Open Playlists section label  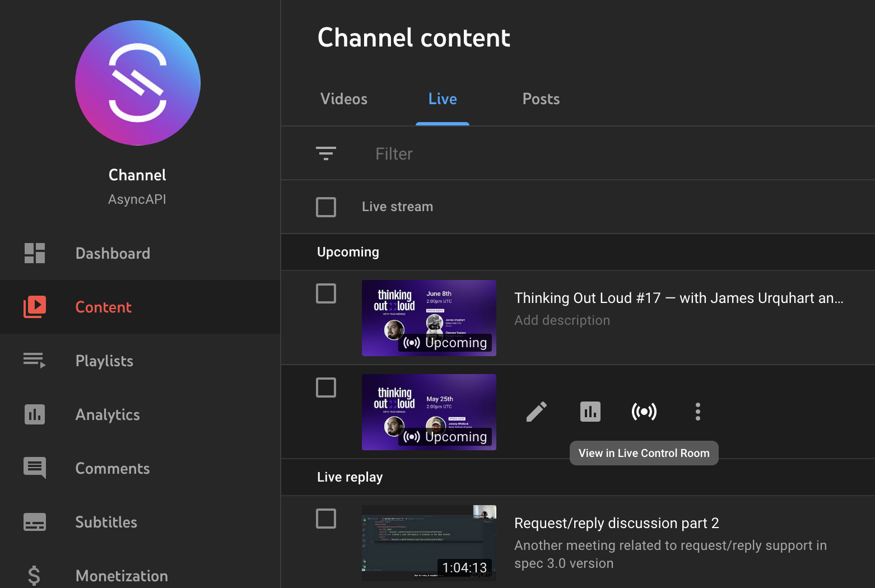(x=104, y=361)
